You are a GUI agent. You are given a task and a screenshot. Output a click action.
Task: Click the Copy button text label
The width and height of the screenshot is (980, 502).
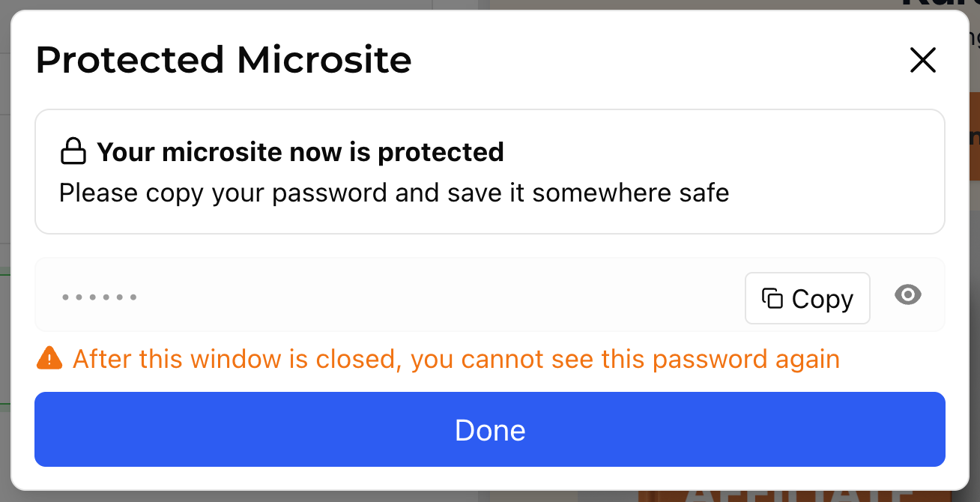click(x=822, y=299)
